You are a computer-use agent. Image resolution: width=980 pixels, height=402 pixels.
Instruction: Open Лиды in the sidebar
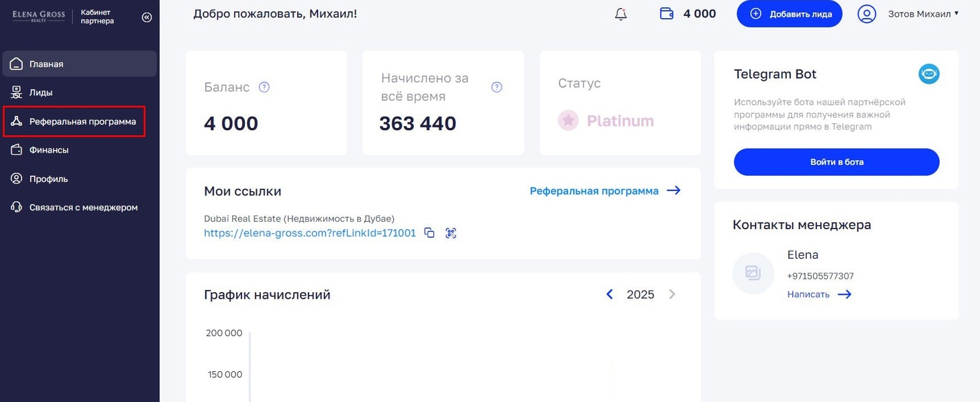pyautogui.click(x=41, y=92)
